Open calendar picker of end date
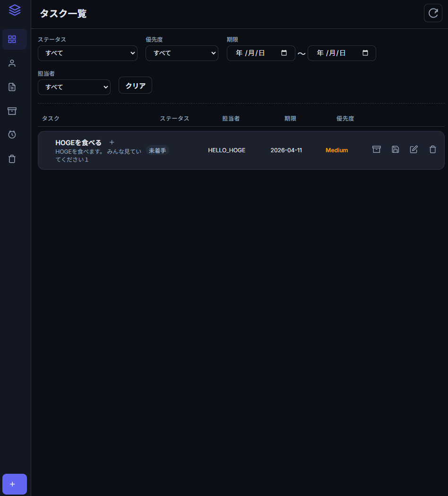This screenshot has width=448, height=496. point(365,53)
